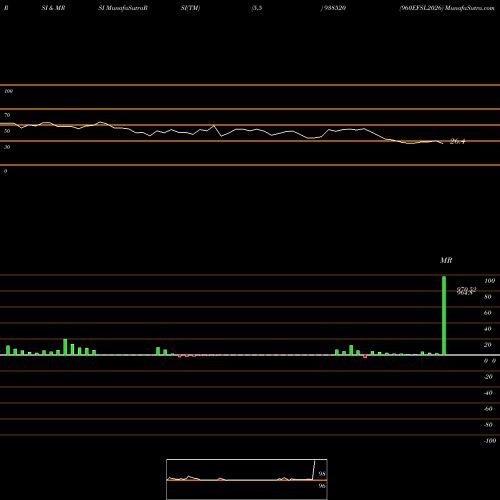
Task: Click the 96 label in mini chart
Action: 322,486
